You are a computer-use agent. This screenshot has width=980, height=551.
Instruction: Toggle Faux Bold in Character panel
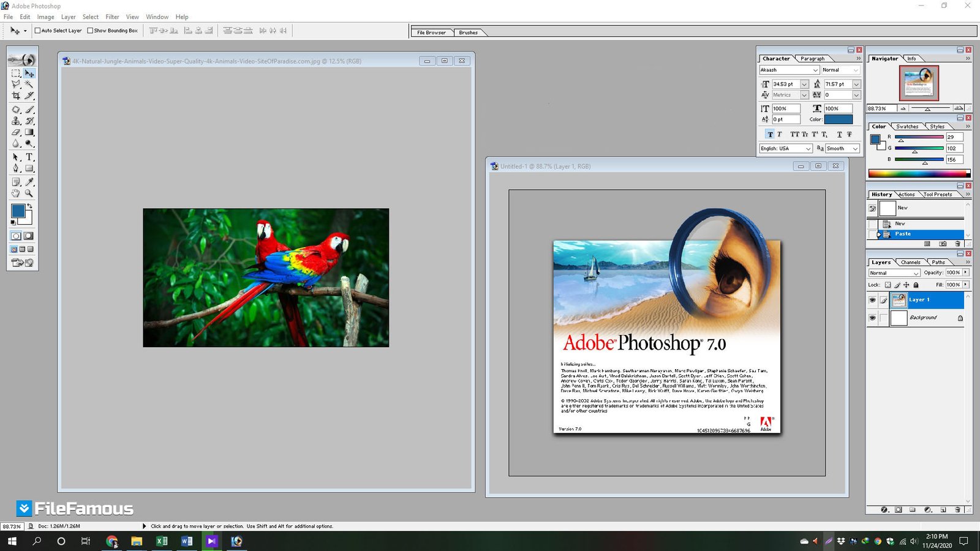[770, 134]
